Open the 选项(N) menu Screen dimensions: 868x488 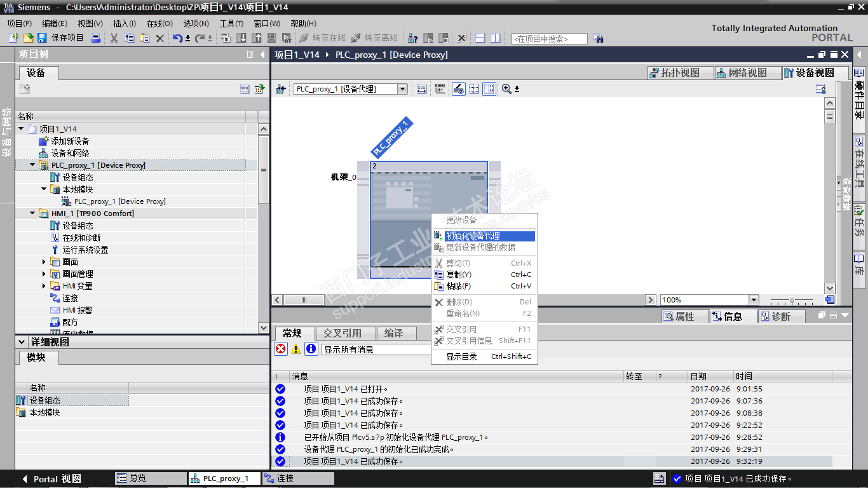196,24
